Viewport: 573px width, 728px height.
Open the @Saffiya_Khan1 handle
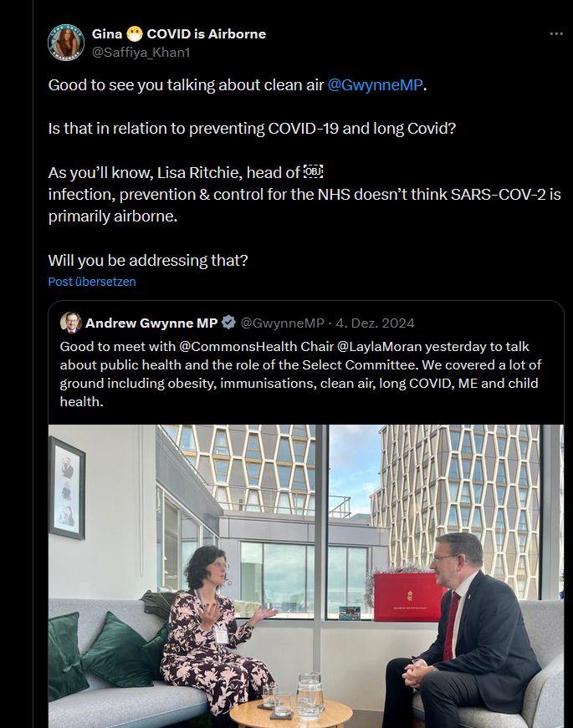141,53
